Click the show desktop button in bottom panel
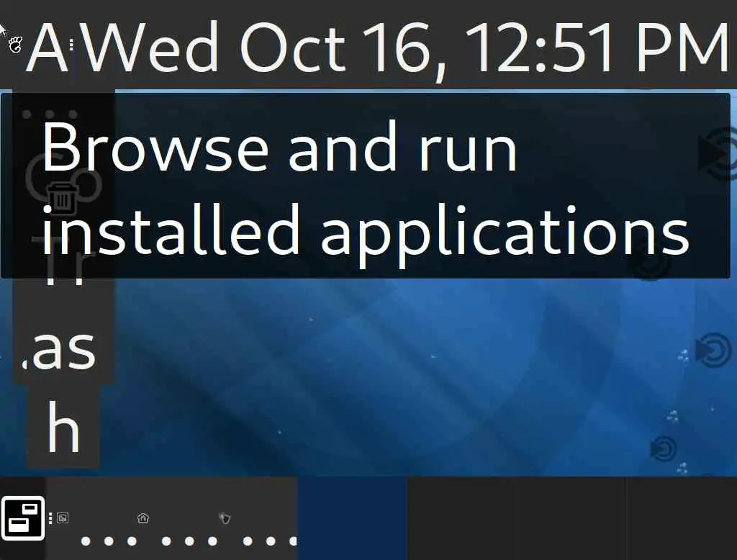737x560 pixels. [22, 518]
